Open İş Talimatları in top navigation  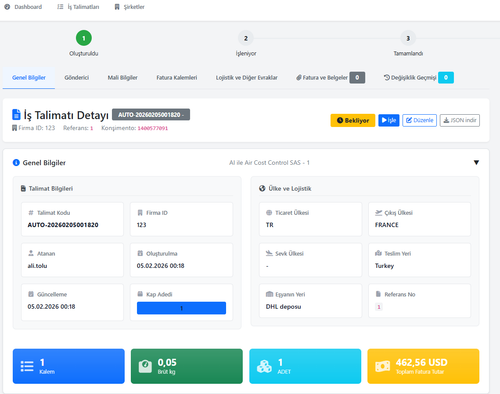click(x=78, y=7)
